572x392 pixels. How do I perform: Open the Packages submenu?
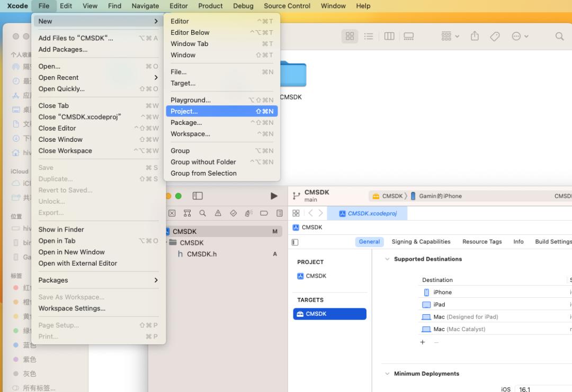pos(99,280)
